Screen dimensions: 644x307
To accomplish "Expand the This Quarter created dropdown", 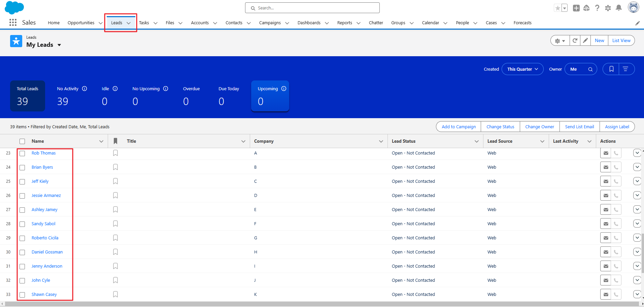I will (522, 69).
